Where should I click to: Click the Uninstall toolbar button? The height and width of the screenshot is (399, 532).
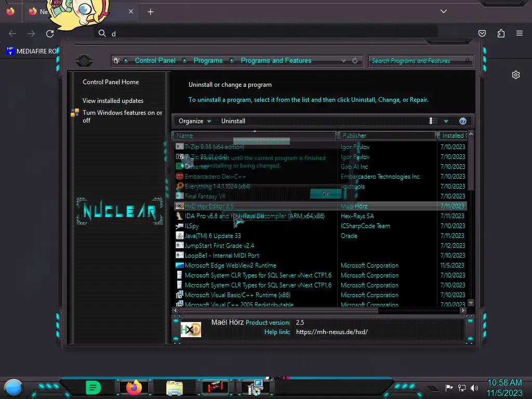pyautogui.click(x=233, y=121)
